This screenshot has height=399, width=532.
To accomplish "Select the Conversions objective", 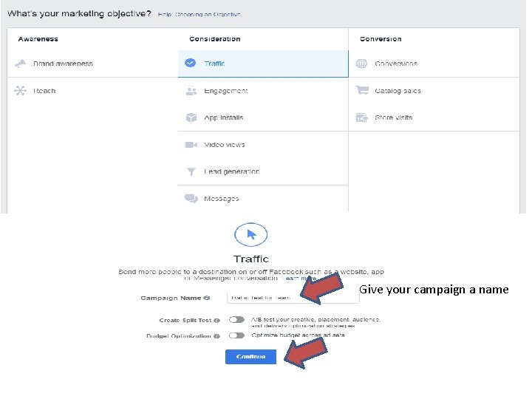I will pyautogui.click(x=434, y=64).
